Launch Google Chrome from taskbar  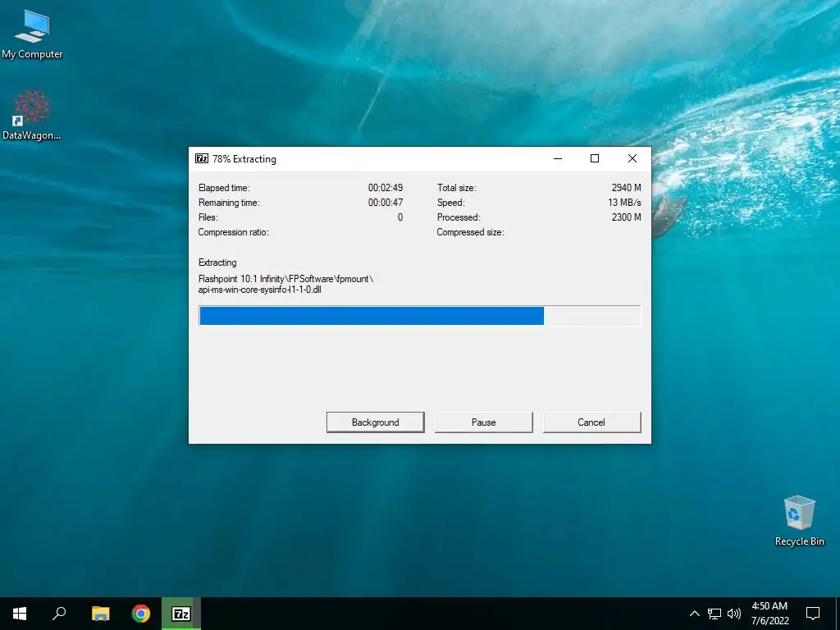141,614
